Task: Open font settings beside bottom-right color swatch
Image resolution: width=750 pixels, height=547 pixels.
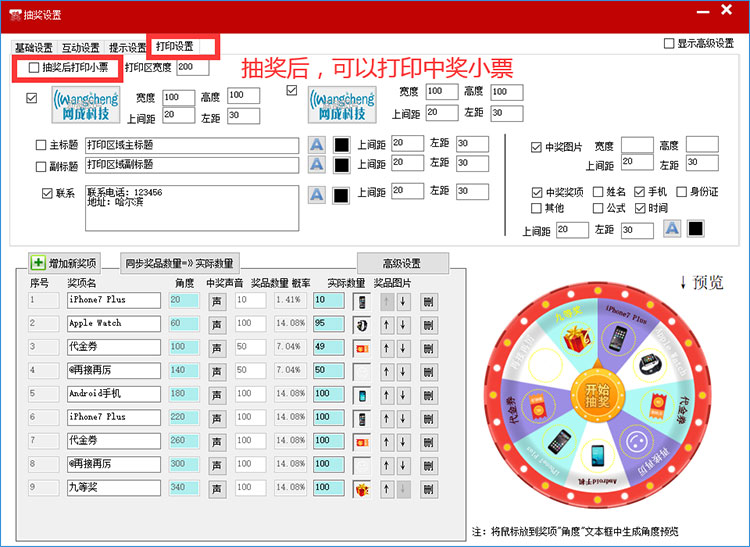Action: point(672,229)
